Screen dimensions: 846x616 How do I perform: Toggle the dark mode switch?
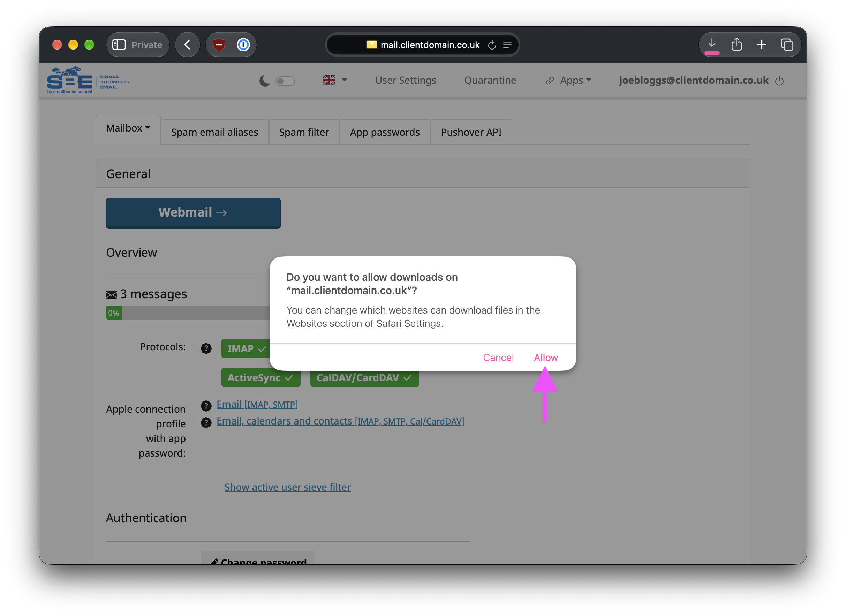(285, 81)
